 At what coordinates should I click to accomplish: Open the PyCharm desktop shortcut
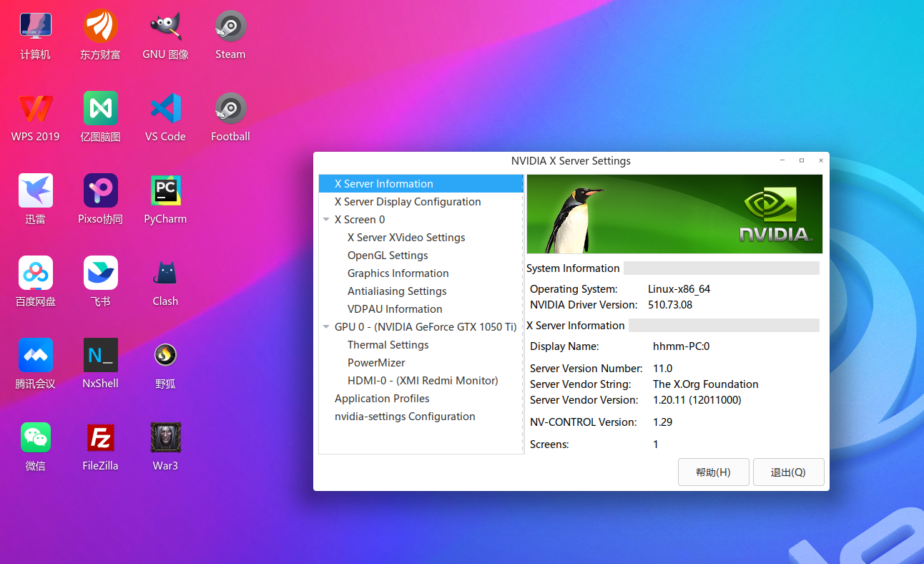[x=165, y=191]
